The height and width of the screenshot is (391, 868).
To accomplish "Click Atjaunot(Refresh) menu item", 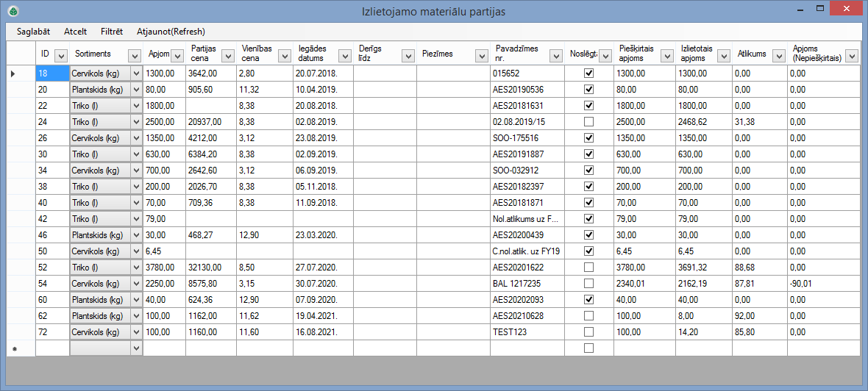I will (171, 32).
